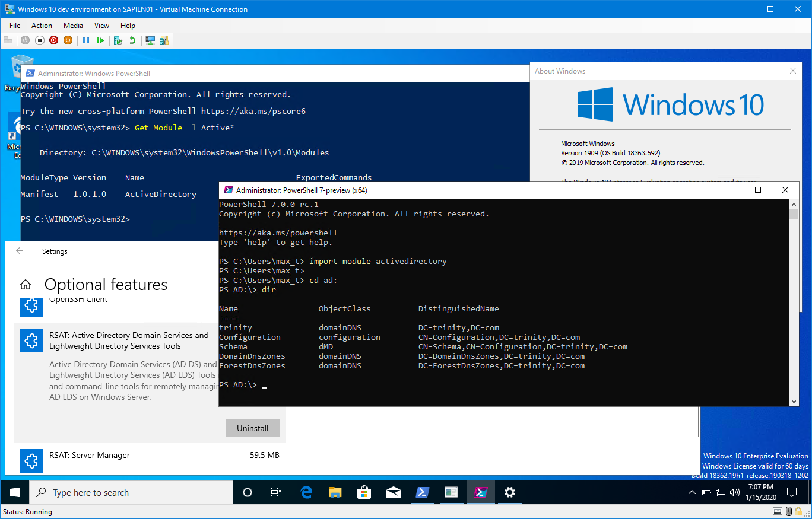Open the clock showing 7:07 PM
This screenshot has width=812, height=519.
(x=760, y=492)
